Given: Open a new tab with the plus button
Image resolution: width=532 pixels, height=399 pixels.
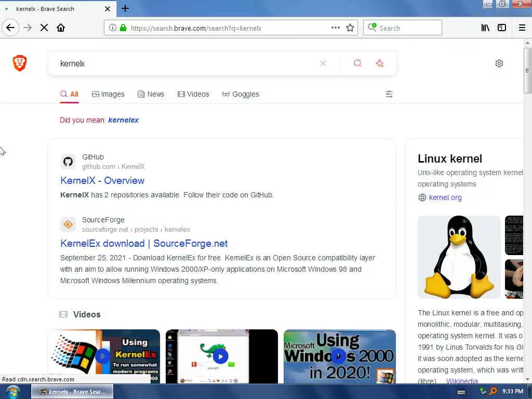Looking at the screenshot, I should [125, 8].
